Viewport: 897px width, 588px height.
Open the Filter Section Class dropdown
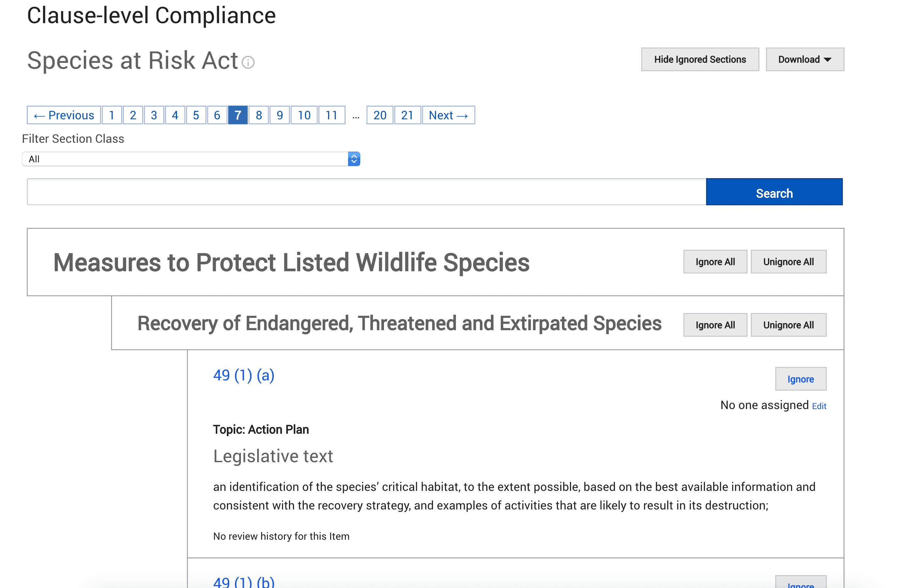point(191,159)
